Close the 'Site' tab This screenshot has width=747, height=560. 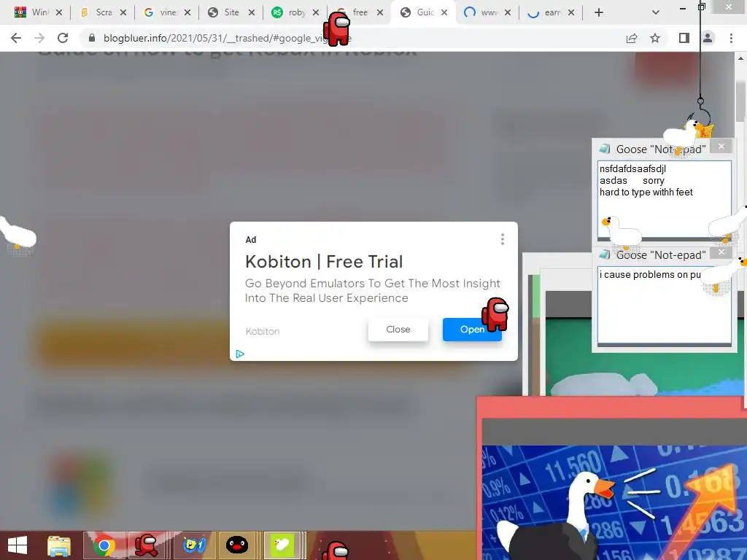[x=252, y=12]
